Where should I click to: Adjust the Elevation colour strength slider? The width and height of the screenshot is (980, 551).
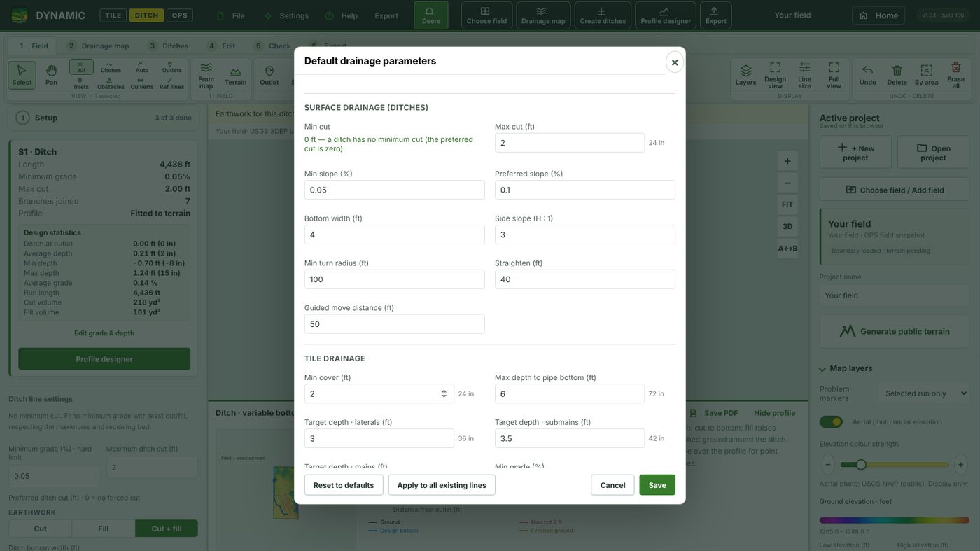click(895, 464)
